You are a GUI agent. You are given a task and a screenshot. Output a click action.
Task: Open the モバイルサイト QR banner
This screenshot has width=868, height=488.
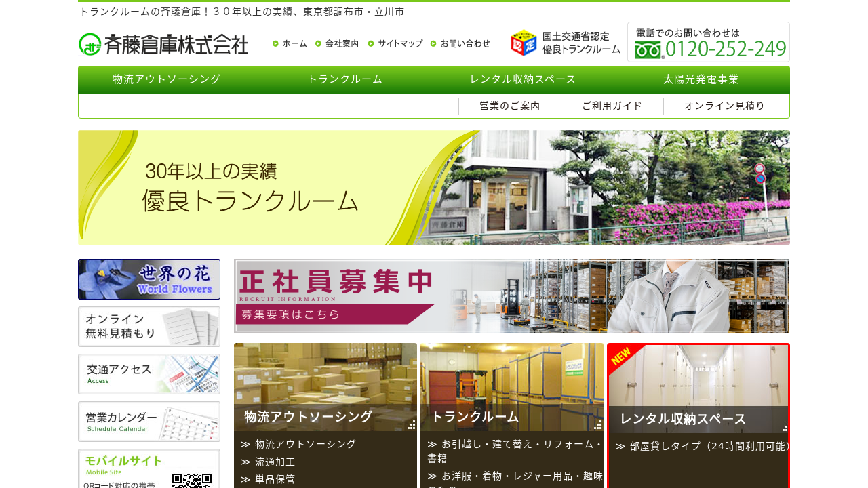[149, 469]
